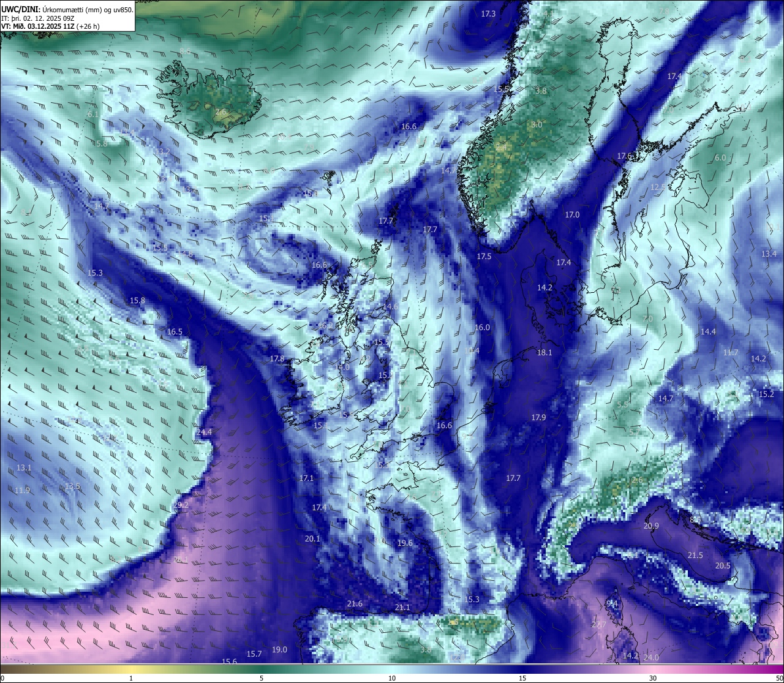Click the 13.2 value southwest of Iceland
This screenshot has height=683, width=784.
[163, 151]
